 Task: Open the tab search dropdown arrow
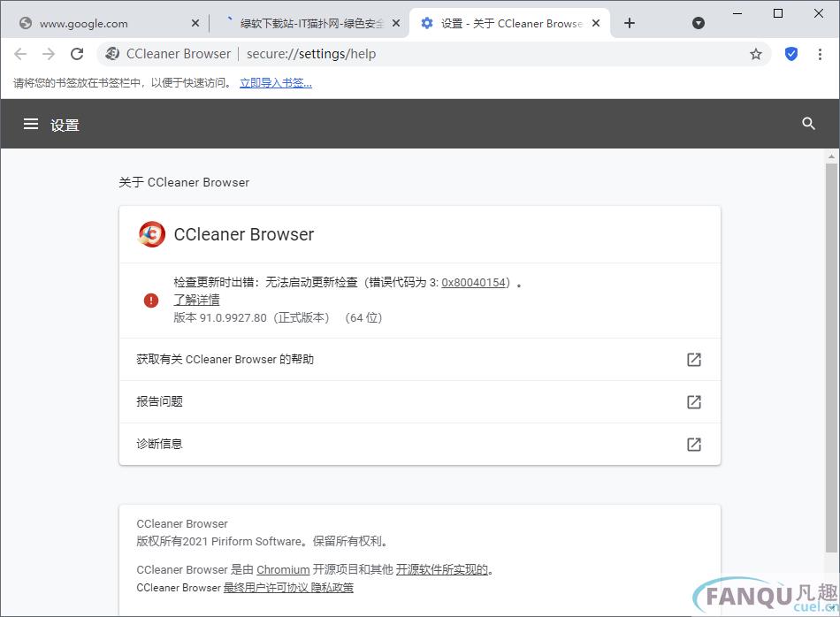[698, 23]
